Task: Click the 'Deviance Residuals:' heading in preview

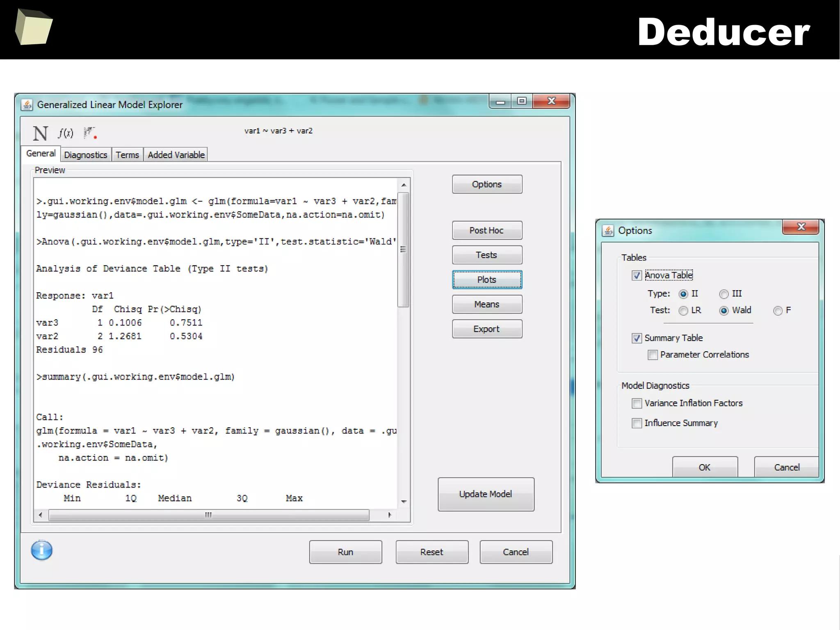Action: (89, 485)
